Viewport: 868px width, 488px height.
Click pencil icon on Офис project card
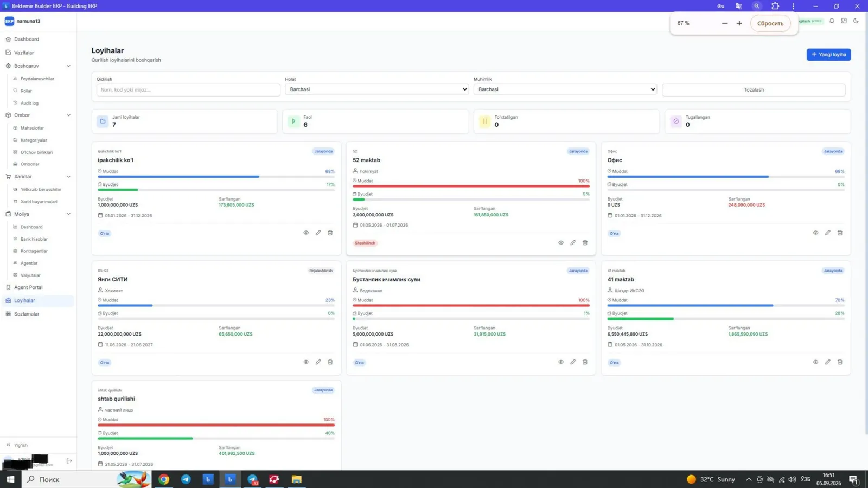(x=827, y=233)
